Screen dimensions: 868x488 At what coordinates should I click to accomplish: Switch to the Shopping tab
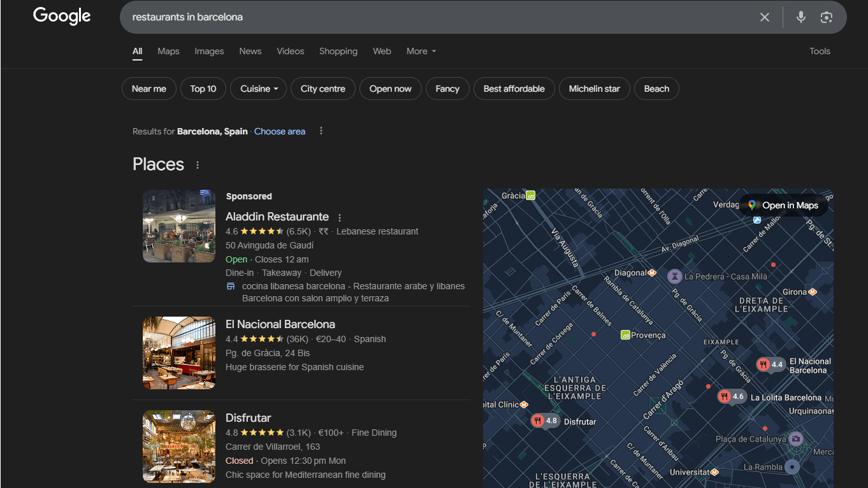[338, 51]
